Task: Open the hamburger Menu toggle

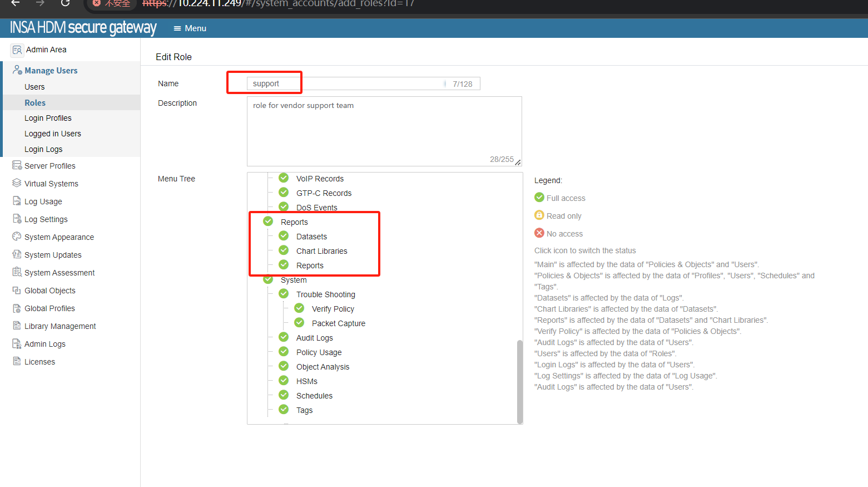Action: 190,28
